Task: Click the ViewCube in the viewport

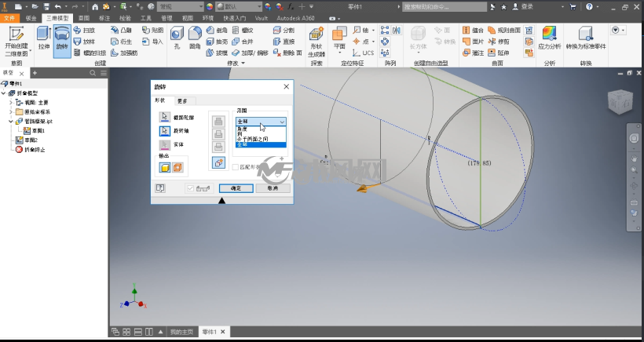Action: [x=620, y=103]
